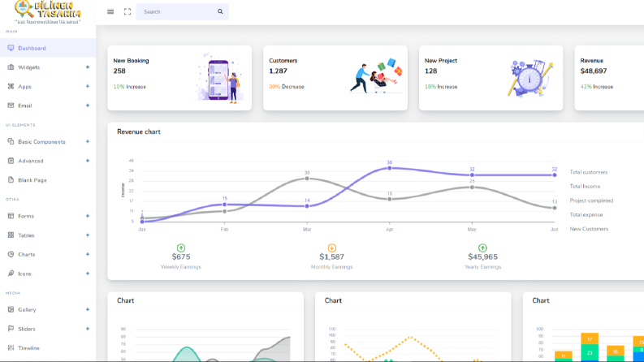Click the Customers shopping cart illustration
This screenshot has width=644, height=362.
pyautogui.click(x=376, y=76)
